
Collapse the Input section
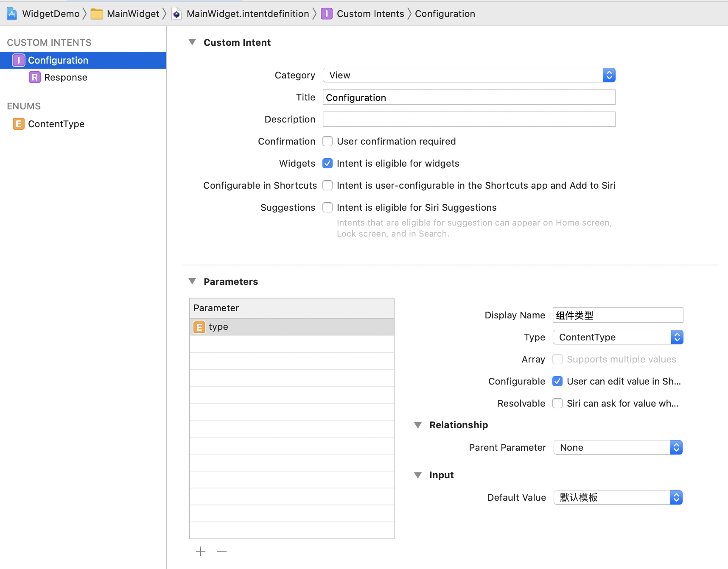(x=418, y=475)
